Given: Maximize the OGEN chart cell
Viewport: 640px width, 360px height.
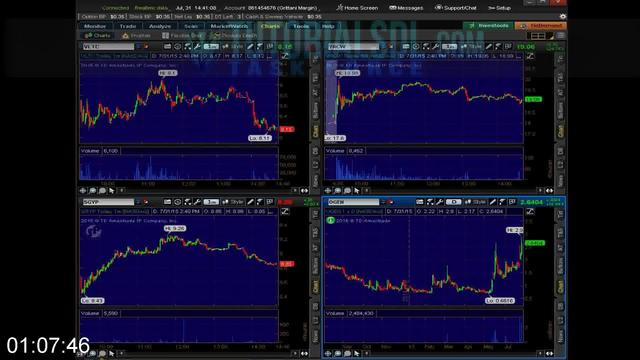Looking at the screenshot, I should [x=530, y=211].
